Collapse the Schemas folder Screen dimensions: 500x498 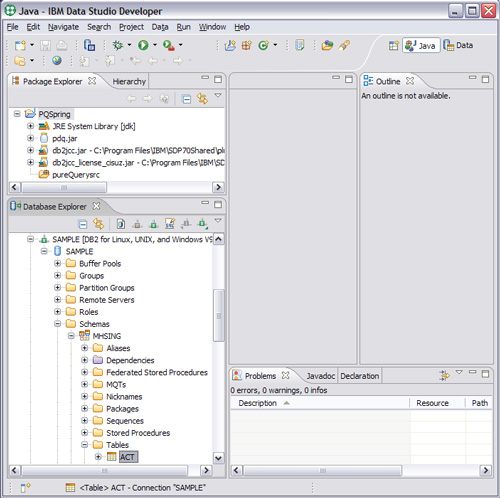[57, 324]
